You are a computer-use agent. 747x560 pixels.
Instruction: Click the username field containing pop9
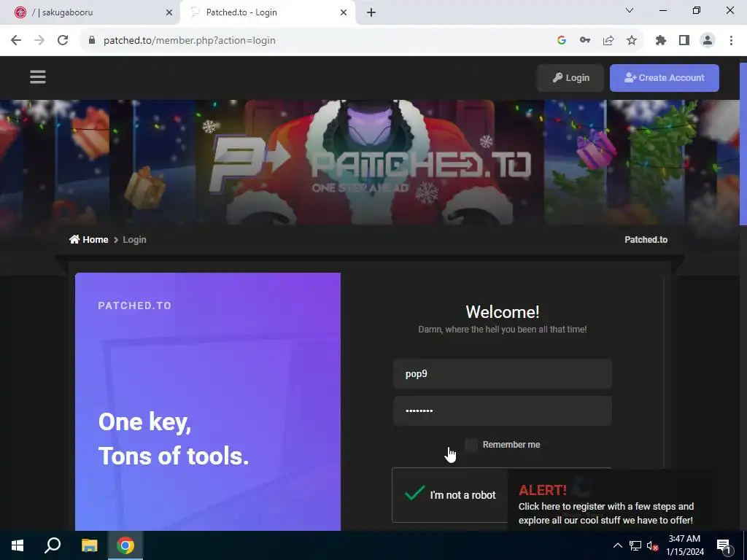point(502,374)
